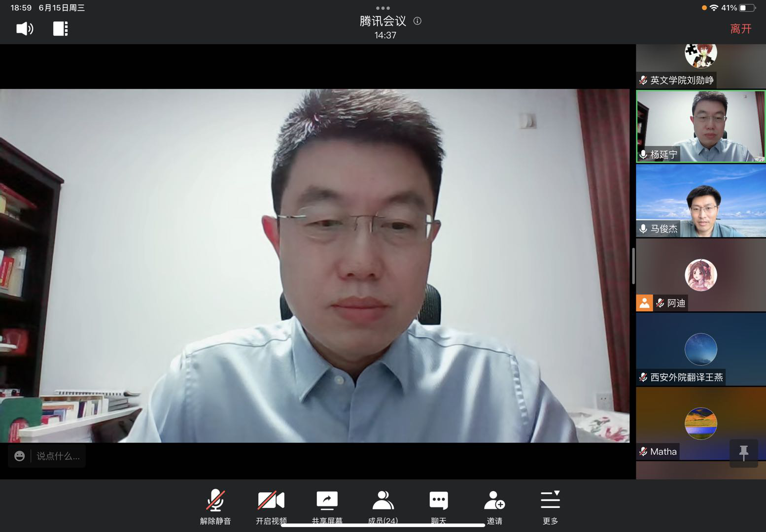Open meeting info next to 腾讯会议 title
This screenshot has height=532, width=766.
coord(418,21)
